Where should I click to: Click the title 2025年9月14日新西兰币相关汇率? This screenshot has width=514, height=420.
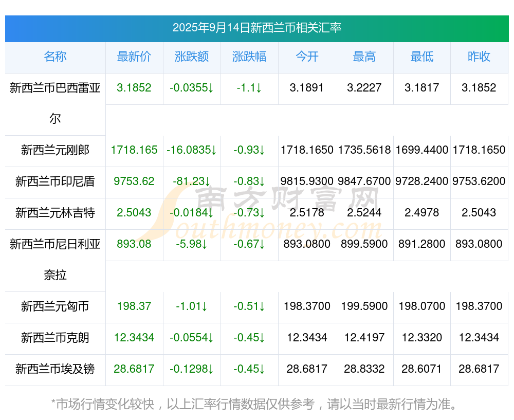257,28
